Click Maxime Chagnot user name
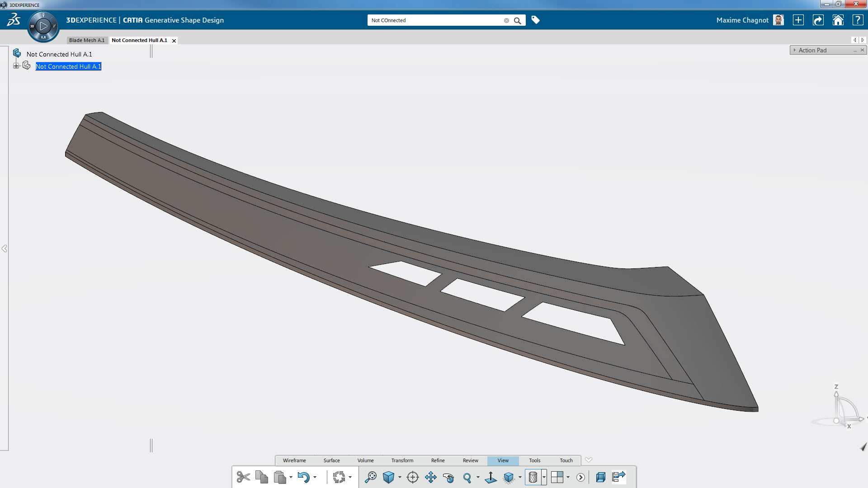Screen dimensions: 868x488 click(742, 20)
